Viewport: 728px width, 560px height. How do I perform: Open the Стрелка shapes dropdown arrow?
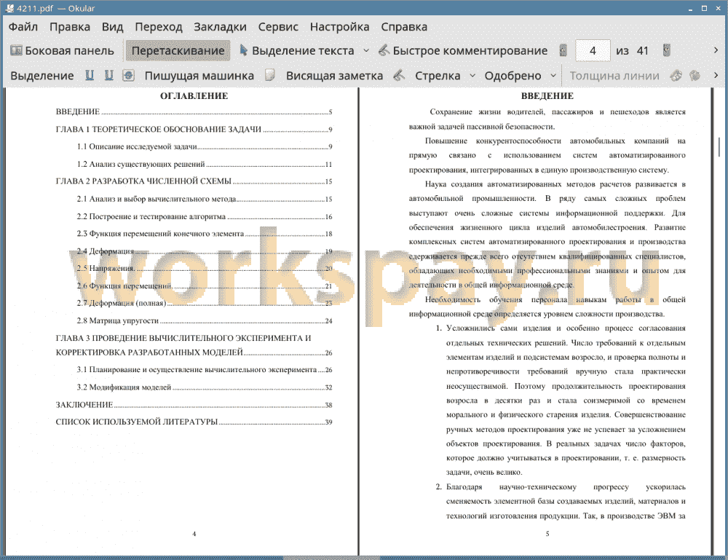point(472,76)
